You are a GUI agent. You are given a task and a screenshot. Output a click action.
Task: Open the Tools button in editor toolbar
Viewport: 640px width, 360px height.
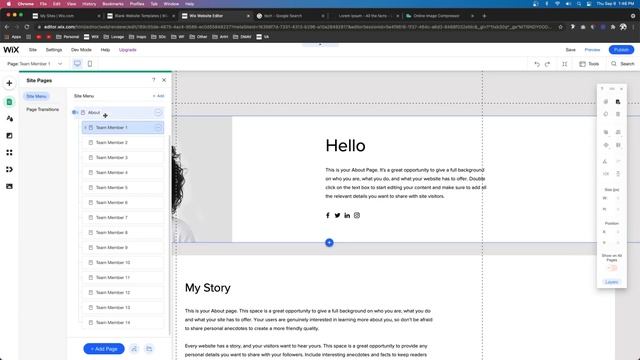[589, 64]
